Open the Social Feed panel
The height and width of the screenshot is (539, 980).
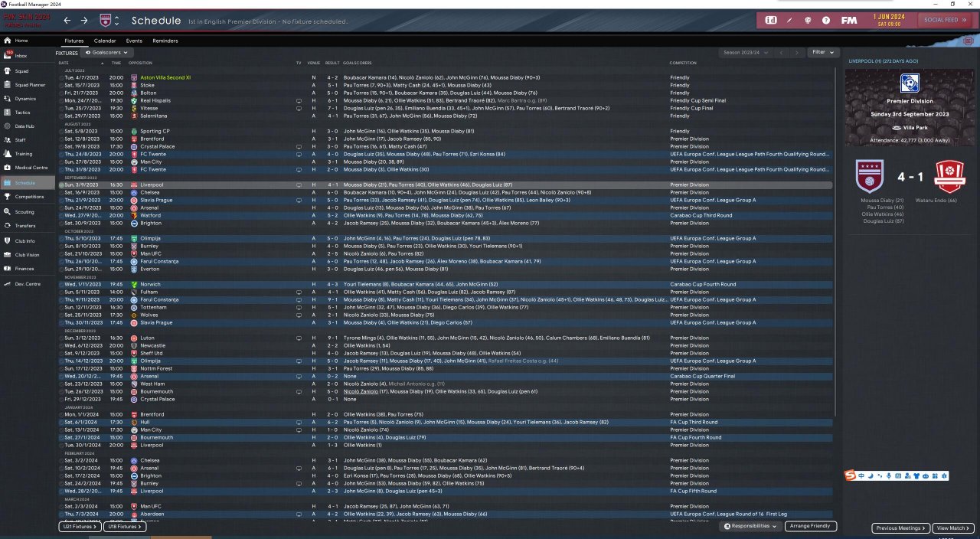(945, 20)
